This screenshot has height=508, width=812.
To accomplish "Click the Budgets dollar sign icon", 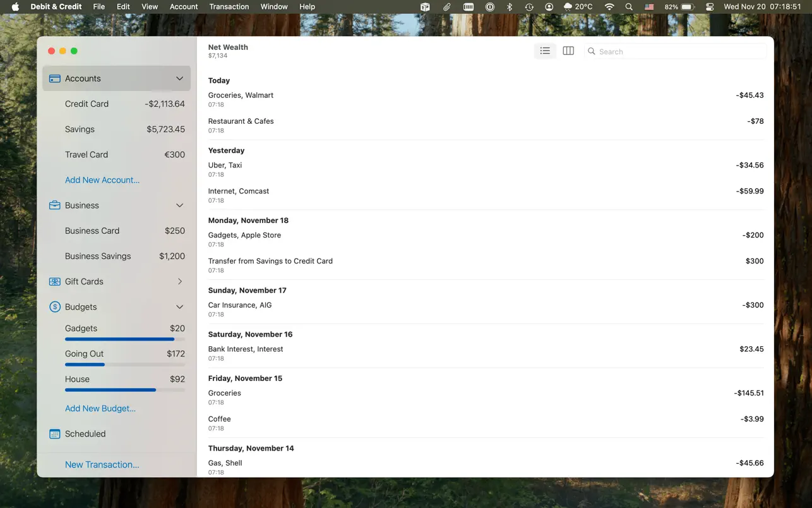I will click(55, 307).
